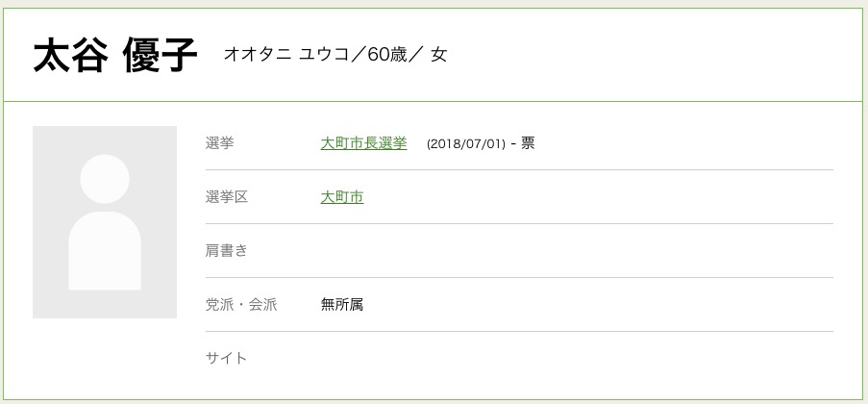Click the 選挙 row label
Image resolution: width=868 pixels, height=404 pixels.
pos(219,143)
